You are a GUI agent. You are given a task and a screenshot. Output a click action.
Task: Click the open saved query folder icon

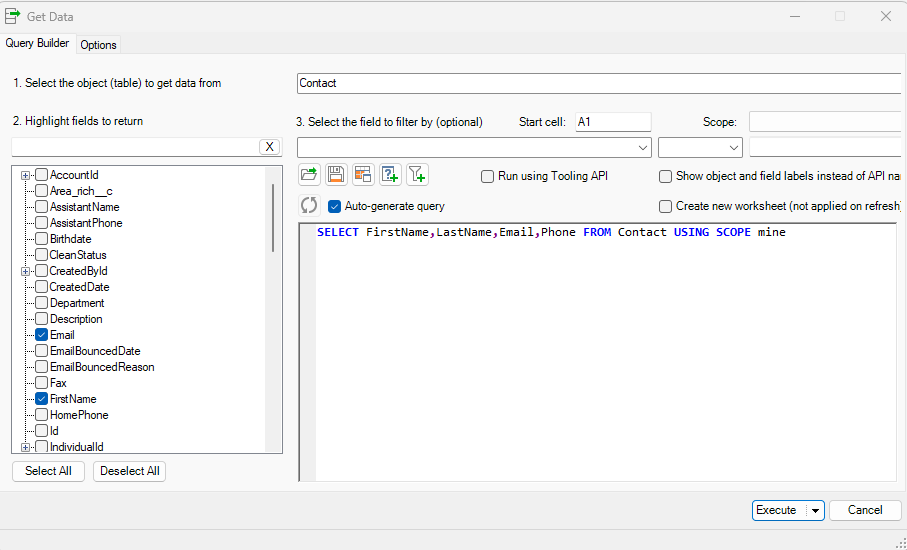(309, 175)
